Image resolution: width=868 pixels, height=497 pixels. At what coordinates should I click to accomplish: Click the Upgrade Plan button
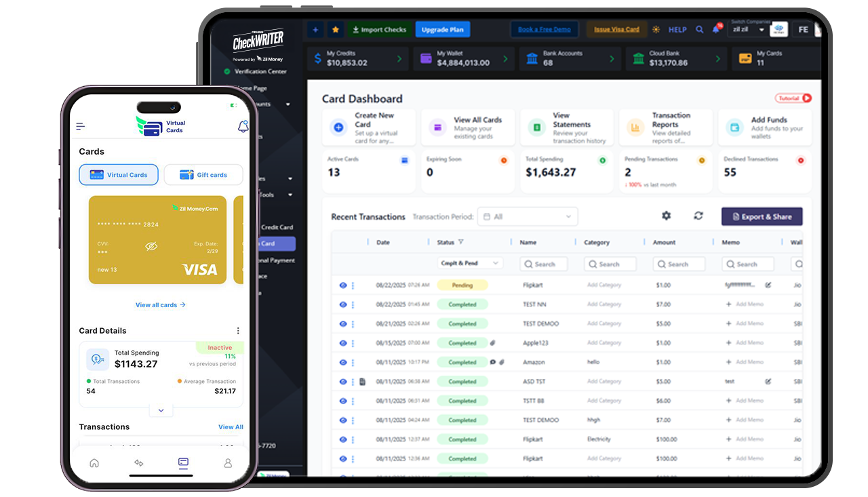[442, 30]
